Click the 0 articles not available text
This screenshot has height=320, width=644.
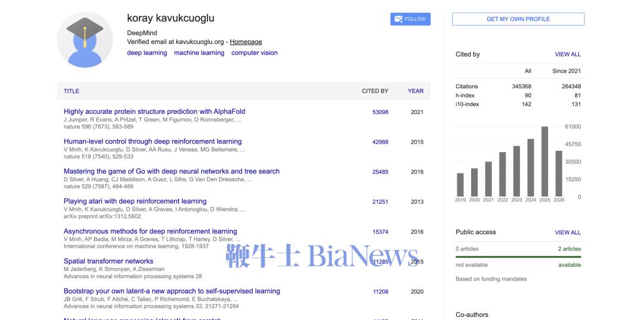click(x=467, y=249)
